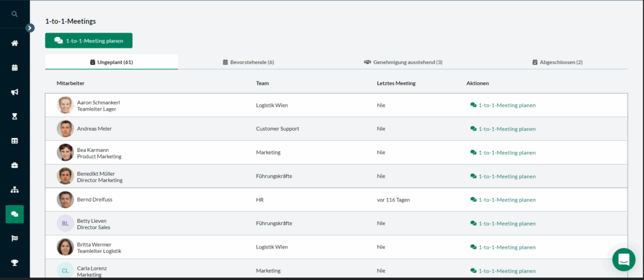Select the name Carla Lorenz

(92, 269)
